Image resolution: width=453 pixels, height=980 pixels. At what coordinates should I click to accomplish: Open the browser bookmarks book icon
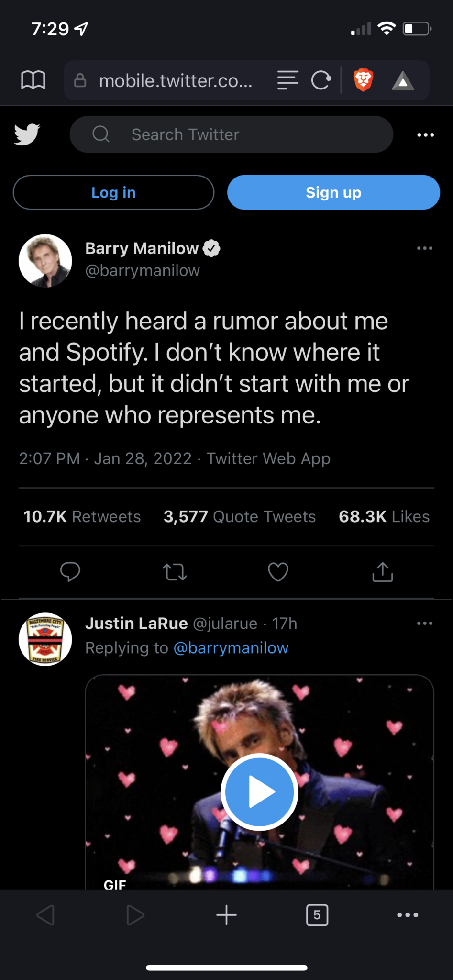coord(33,80)
